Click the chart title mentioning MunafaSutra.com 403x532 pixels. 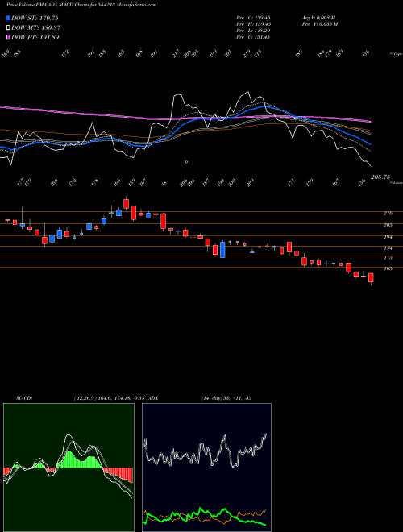coord(81,6)
